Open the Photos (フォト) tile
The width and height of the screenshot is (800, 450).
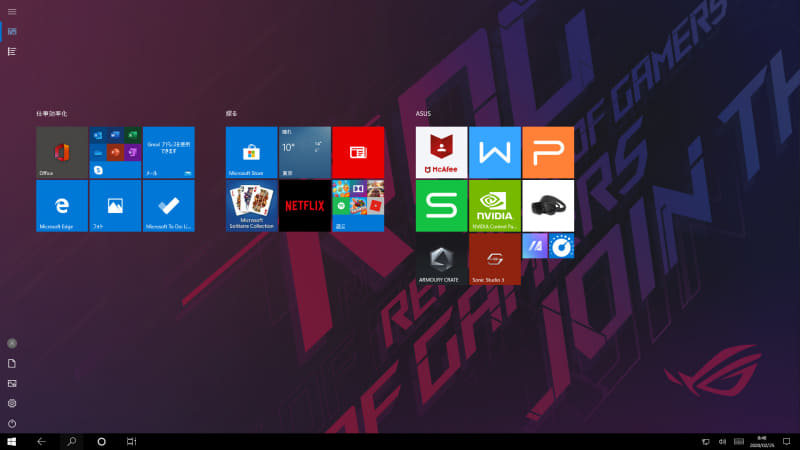click(x=115, y=206)
